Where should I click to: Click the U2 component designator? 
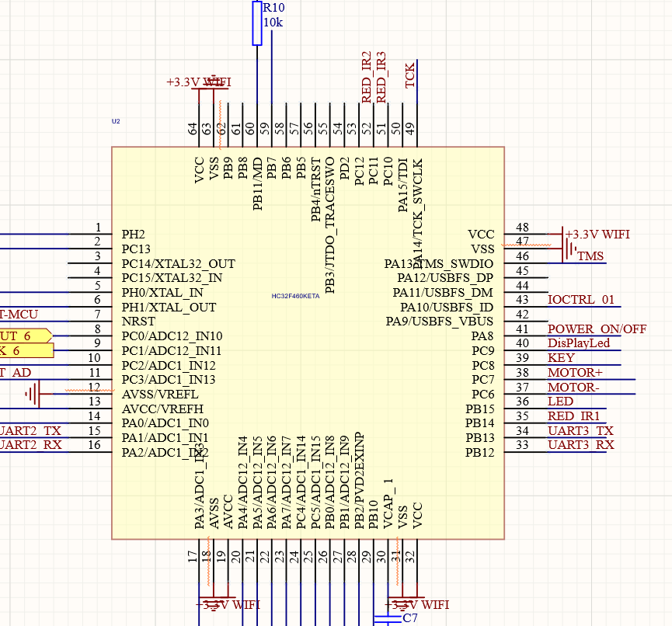(x=116, y=121)
